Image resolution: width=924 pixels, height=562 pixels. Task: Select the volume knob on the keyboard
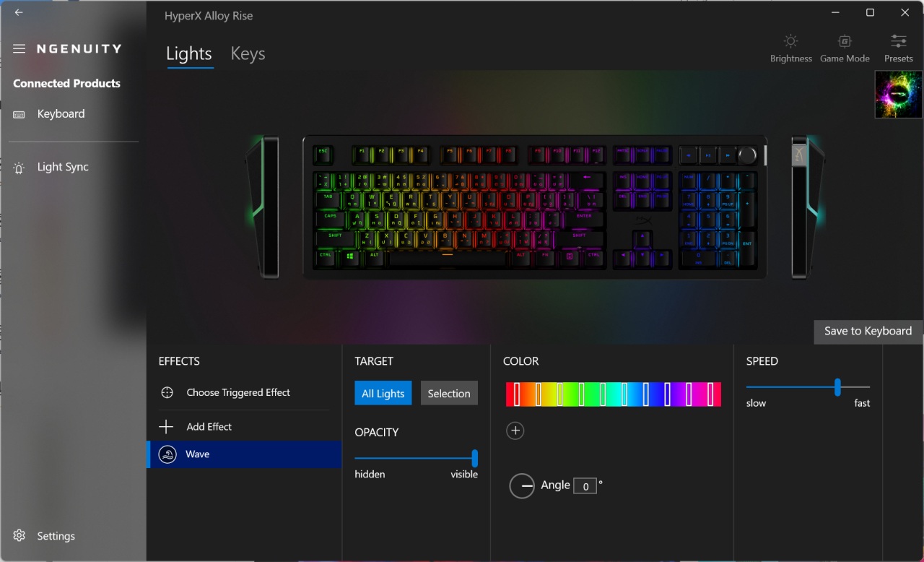coord(747,155)
